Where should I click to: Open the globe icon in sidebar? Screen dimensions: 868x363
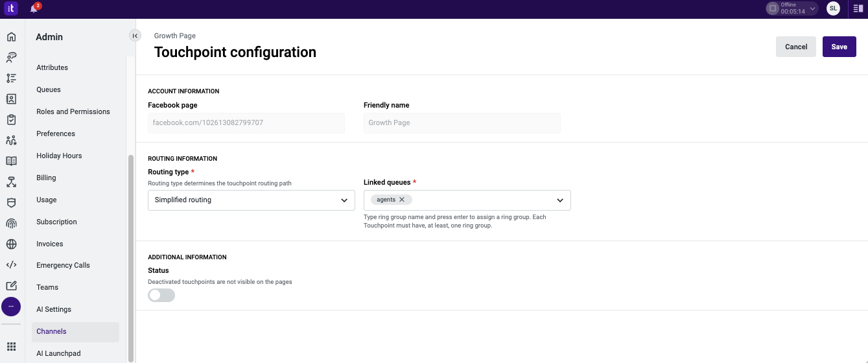pyautogui.click(x=11, y=244)
